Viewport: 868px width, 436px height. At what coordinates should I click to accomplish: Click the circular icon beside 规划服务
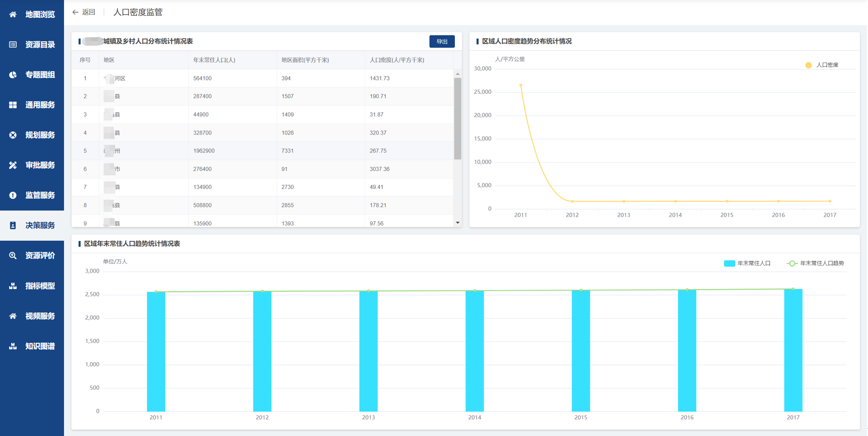[x=13, y=135]
